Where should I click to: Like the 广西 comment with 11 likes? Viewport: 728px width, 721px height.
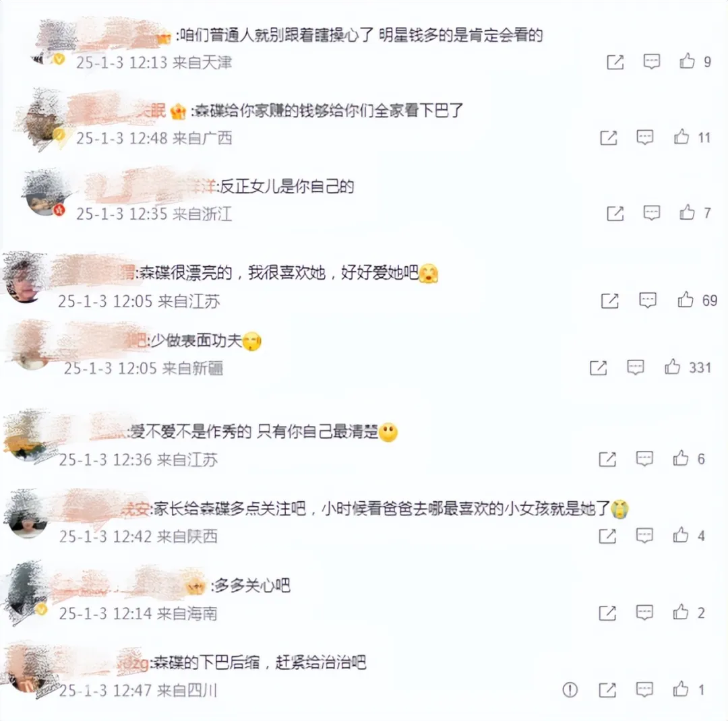[681, 137]
